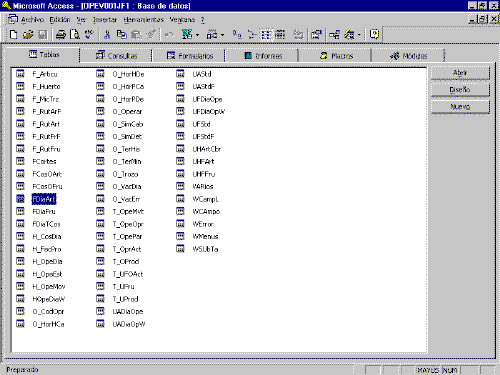500x375 pixels.
Task: Switch to Details view icon
Action: click(280, 34)
